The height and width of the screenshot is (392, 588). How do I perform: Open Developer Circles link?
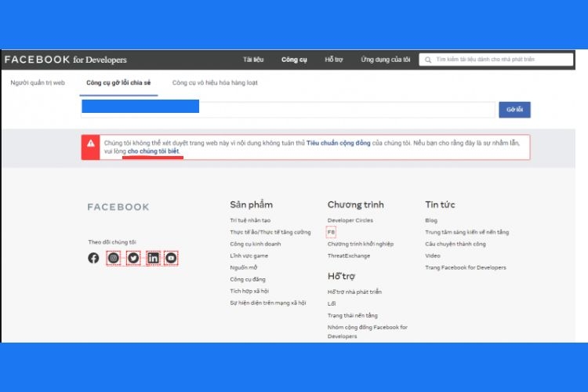(350, 220)
